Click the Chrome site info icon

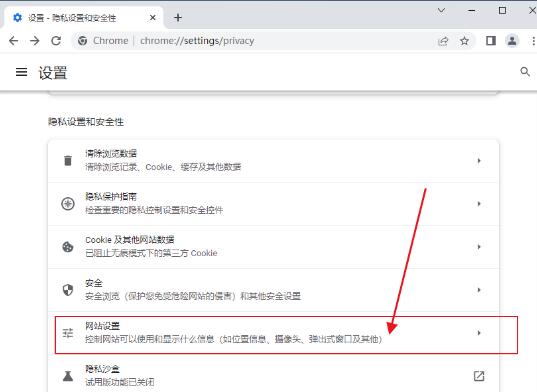(x=82, y=41)
